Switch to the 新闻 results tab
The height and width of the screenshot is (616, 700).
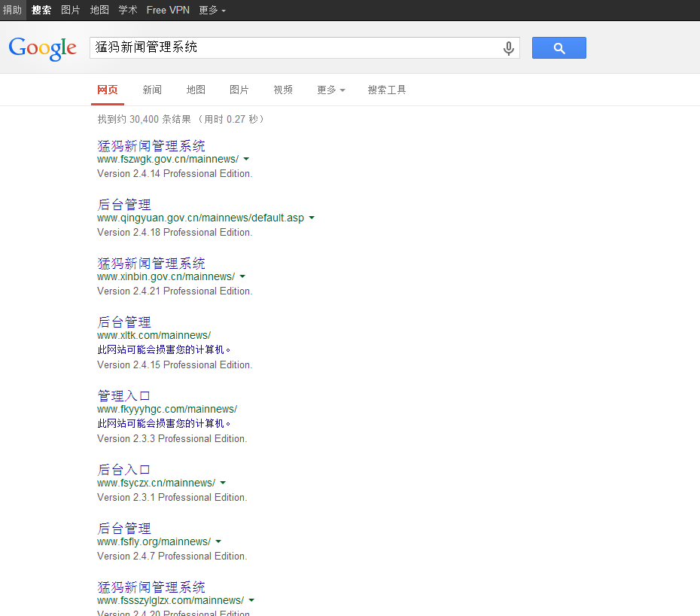(x=152, y=90)
